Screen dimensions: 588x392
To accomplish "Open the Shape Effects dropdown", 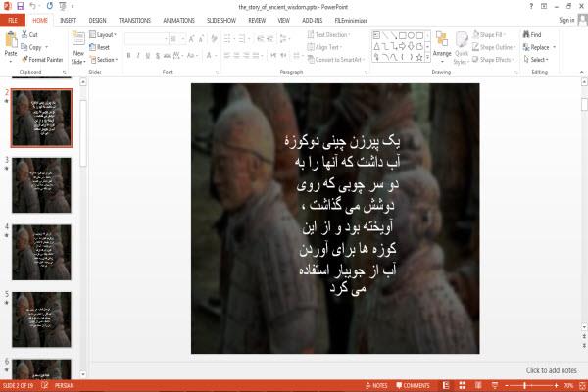I will (x=493, y=59).
